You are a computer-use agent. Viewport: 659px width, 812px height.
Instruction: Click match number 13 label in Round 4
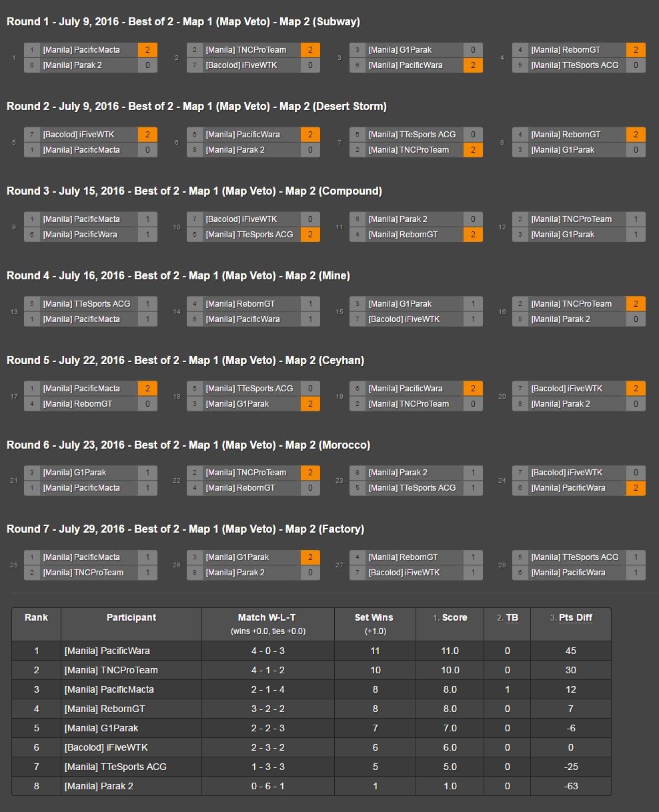14,311
